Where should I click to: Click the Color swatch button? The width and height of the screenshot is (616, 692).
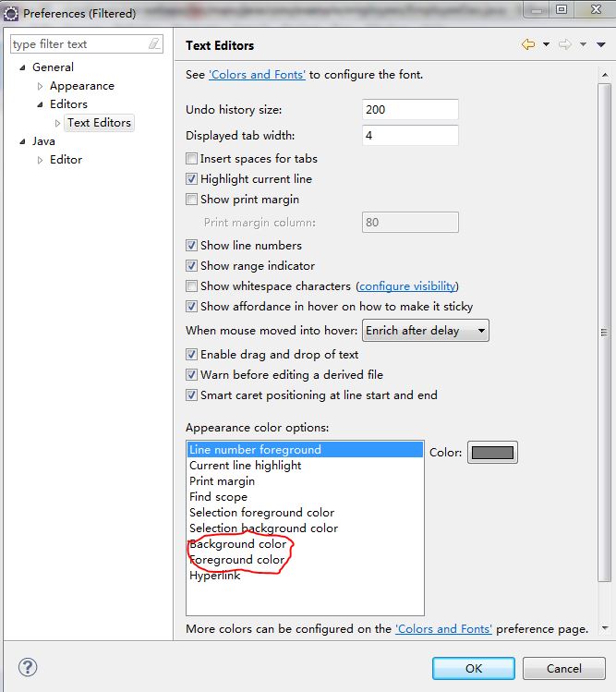coord(492,453)
